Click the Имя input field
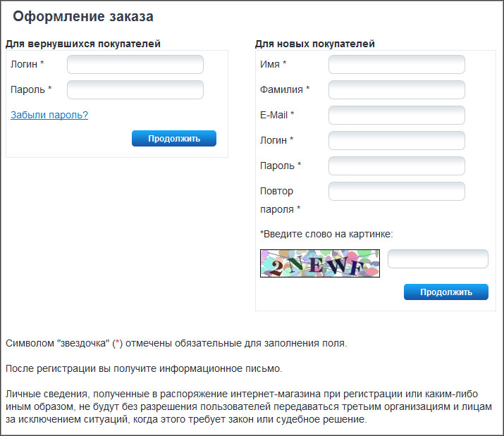This screenshot has height=436, width=504. [397, 64]
